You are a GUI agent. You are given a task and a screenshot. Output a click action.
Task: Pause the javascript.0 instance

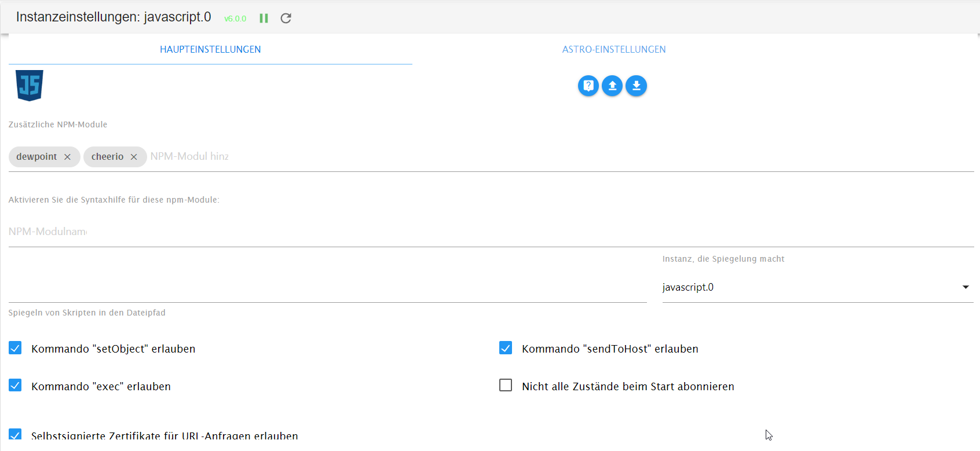tap(264, 19)
